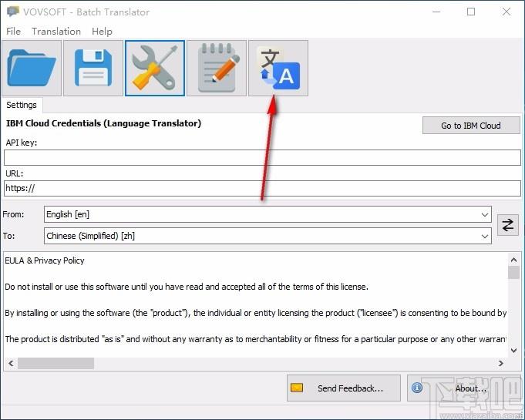Click the line starting "The product is distributed"

[x=255, y=339]
